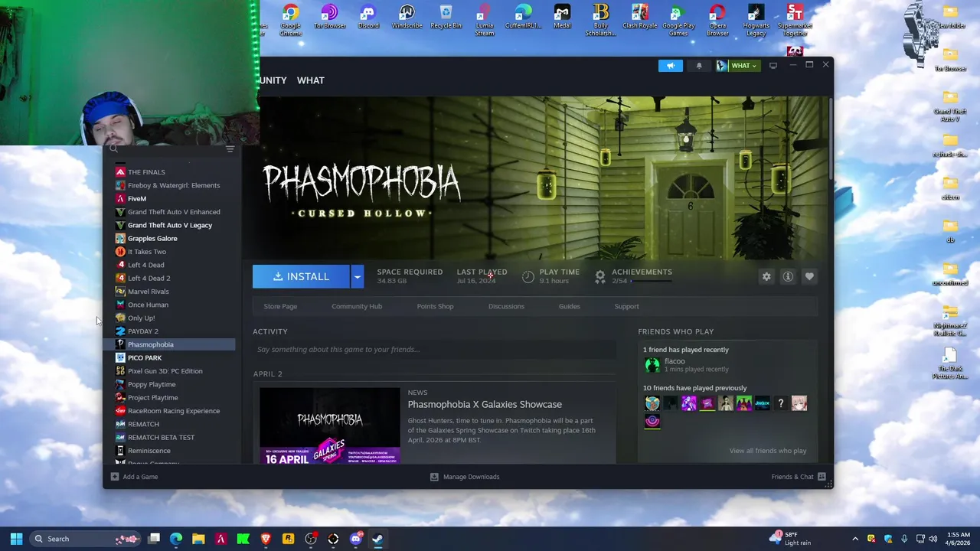980x551 pixels.
Task: Install Phasmophobia
Action: 302,276
